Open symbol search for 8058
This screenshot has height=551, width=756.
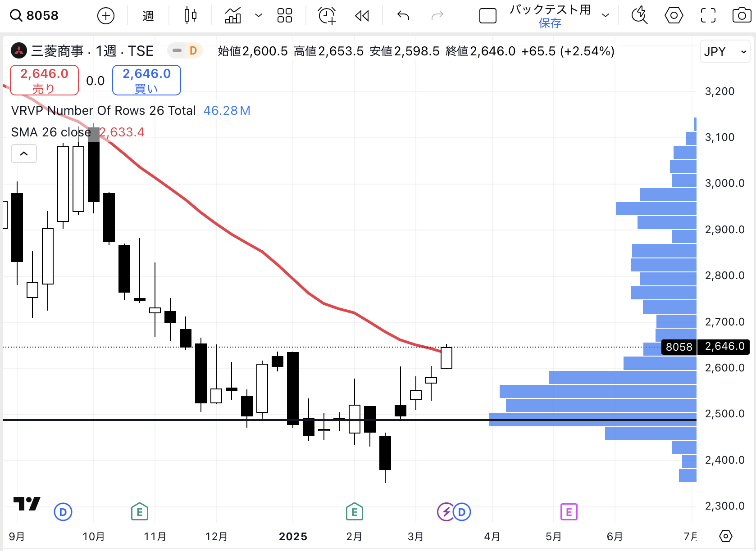[x=35, y=16]
